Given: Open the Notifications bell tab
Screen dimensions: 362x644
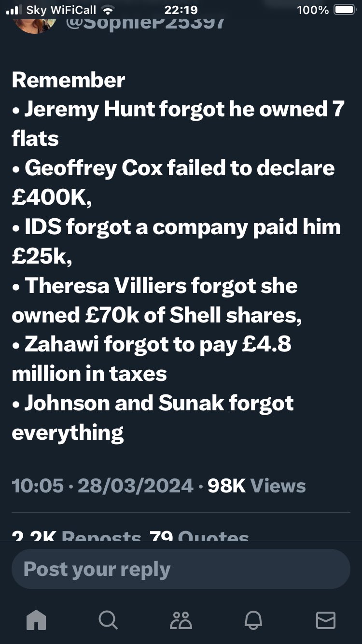Looking at the screenshot, I should click(x=254, y=620).
